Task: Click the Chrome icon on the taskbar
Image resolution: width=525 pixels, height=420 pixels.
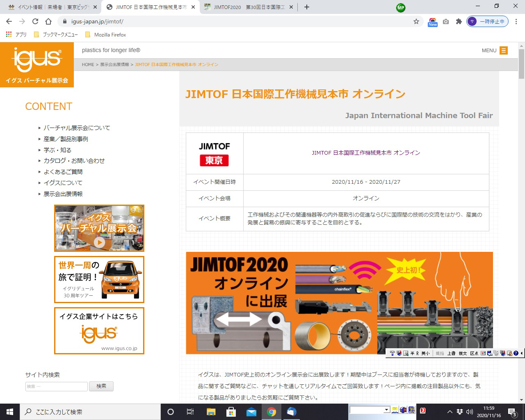Action: click(x=272, y=412)
